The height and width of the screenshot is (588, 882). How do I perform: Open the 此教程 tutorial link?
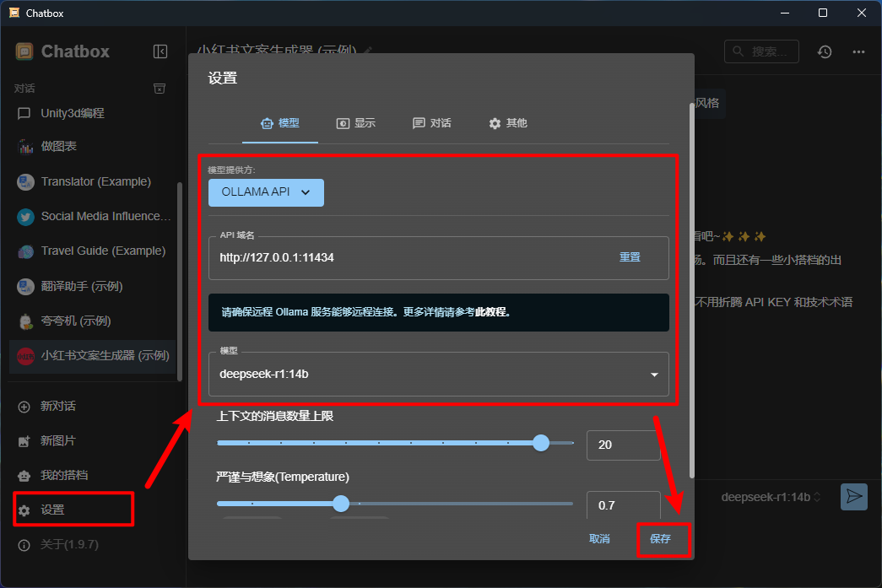(492, 312)
